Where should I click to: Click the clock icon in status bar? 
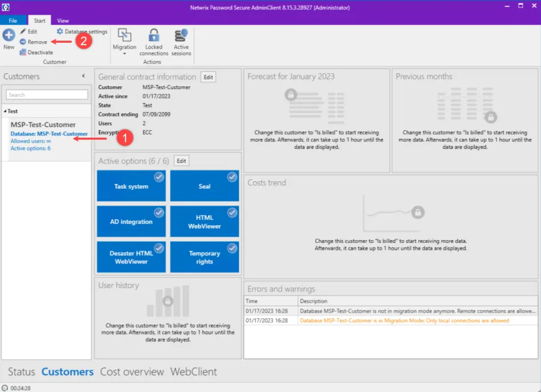(x=5, y=388)
